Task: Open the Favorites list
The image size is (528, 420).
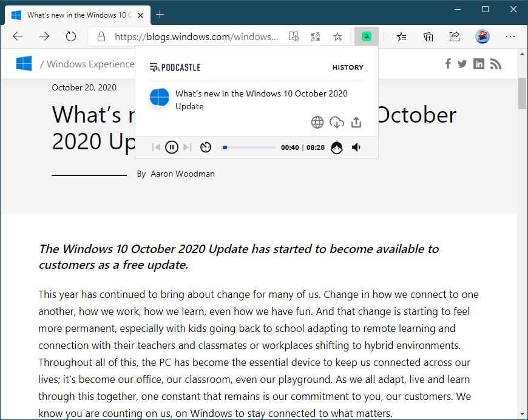Action: point(401,36)
